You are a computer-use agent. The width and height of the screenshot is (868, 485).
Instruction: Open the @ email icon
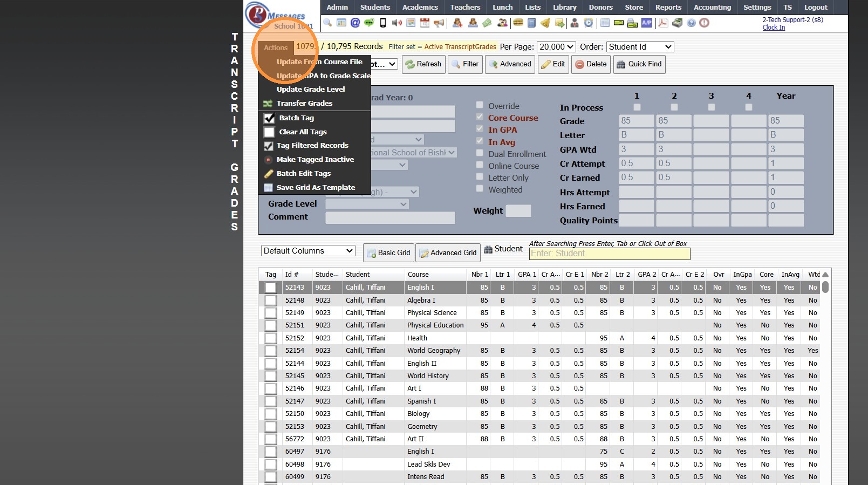tap(355, 23)
